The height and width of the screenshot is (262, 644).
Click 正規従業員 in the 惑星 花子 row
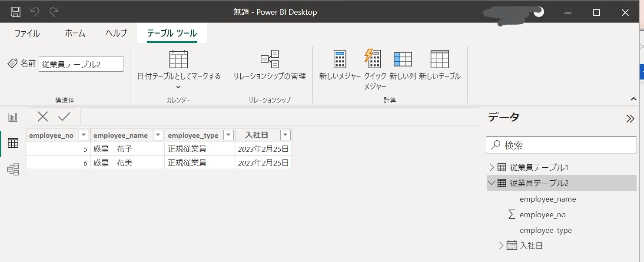pyautogui.click(x=200, y=149)
